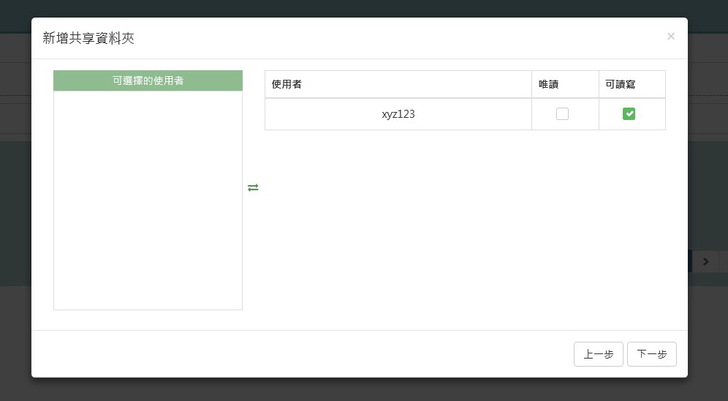Image resolution: width=728 pixels, height=401 pixels.
Task: Click the 上一步 button
Action: coord(598,354)
